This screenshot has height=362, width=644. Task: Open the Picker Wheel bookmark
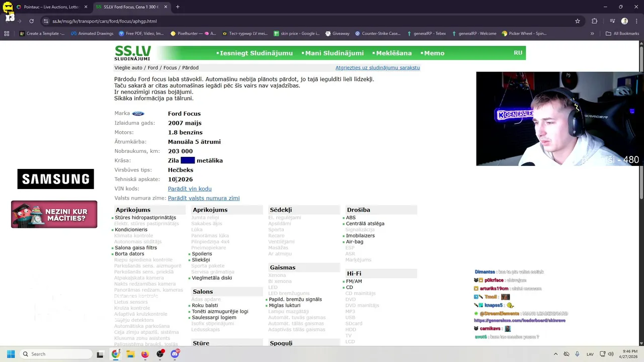(x=524, y=34)
